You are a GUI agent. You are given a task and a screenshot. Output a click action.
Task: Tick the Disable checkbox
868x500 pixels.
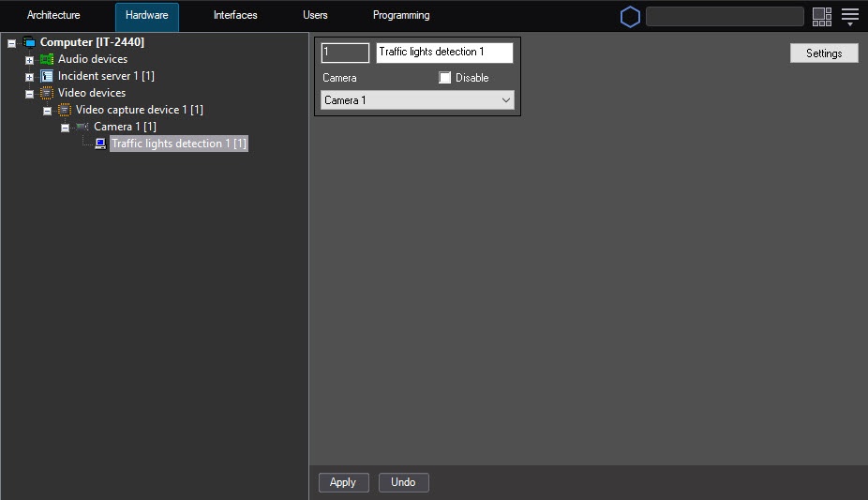(444, 78)
